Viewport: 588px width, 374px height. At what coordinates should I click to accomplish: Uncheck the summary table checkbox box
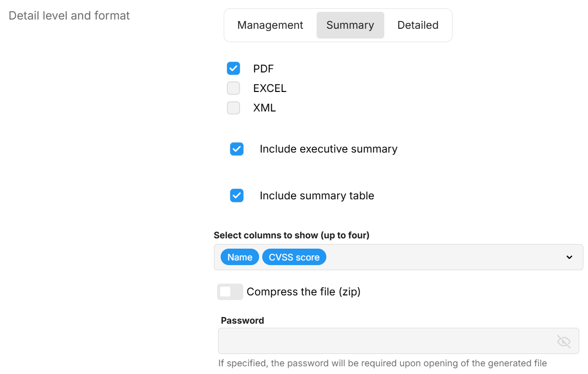(237, 196)
